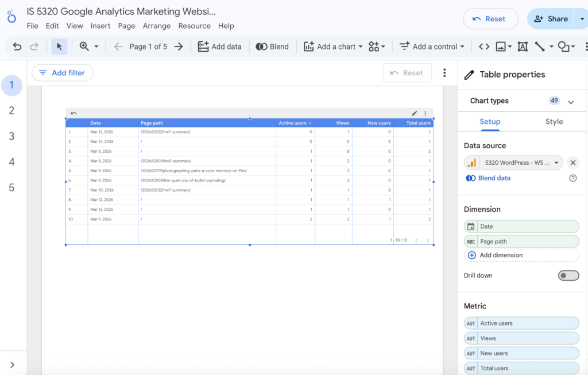Toggle the Drill down switch
Image resolution: width=588 pixels, height=375 pixels.
[x=568, y=276]
